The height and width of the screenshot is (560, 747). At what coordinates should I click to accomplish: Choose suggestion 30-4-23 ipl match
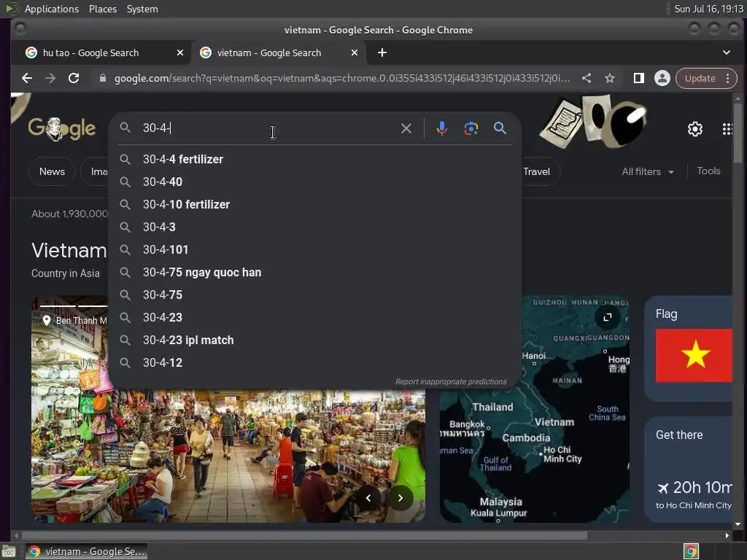tap(314, 340)
